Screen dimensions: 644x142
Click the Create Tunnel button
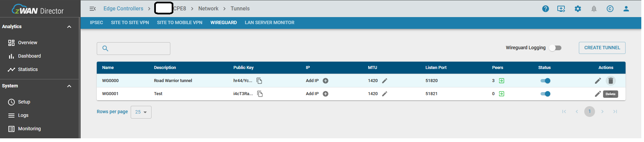[602, 48]
